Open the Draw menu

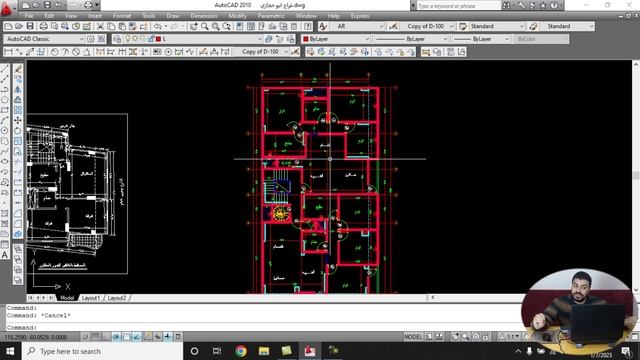[x=173, y=16]
